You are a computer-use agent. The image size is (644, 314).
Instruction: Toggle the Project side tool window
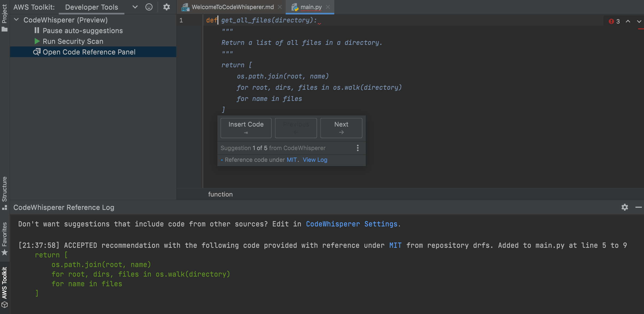[x=4, y=17]
